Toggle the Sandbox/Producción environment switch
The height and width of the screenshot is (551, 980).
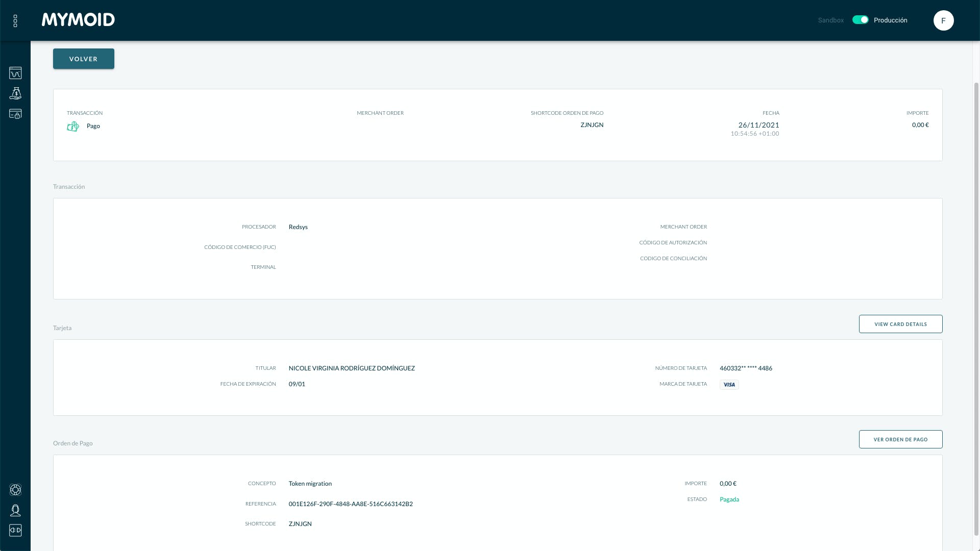coord(860,20)
